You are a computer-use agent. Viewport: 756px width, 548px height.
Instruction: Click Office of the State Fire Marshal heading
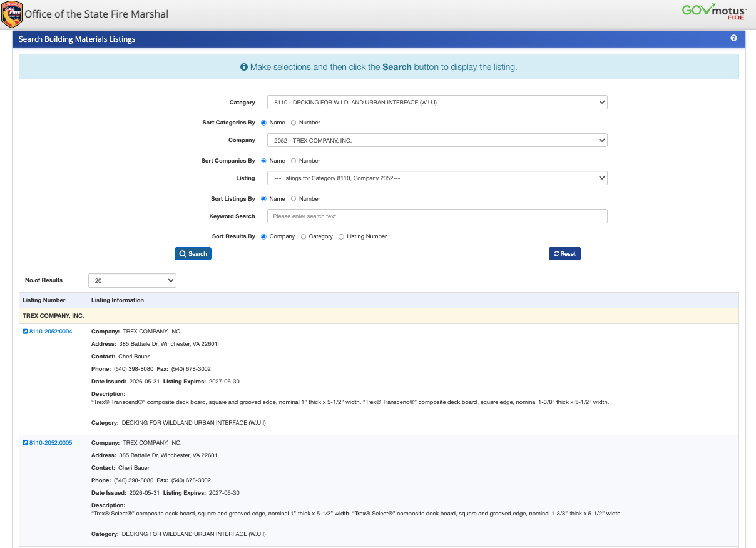pos(96,14)
